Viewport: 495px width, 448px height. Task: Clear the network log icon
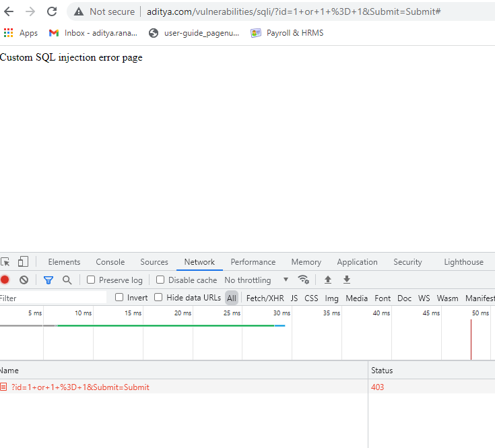click(x=24, y=280)
